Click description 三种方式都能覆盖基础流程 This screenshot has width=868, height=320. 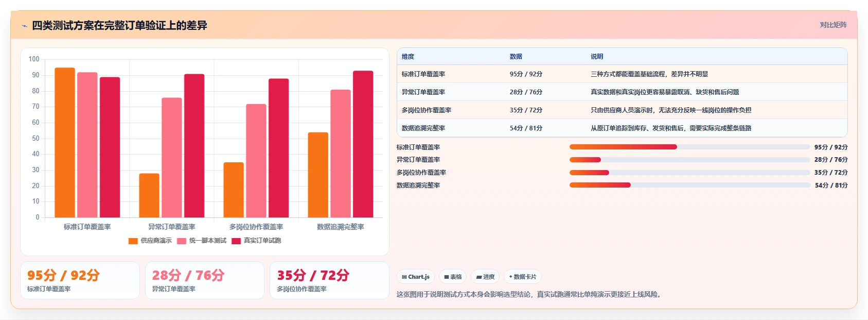(x=649, y=74)
